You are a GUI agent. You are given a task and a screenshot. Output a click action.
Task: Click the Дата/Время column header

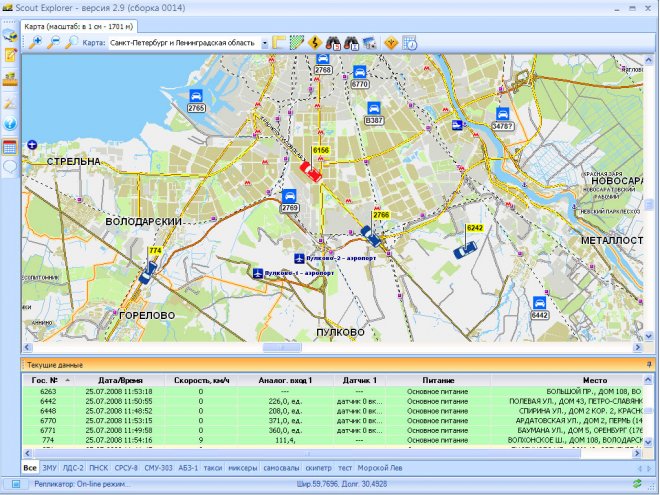click(119, 381)
